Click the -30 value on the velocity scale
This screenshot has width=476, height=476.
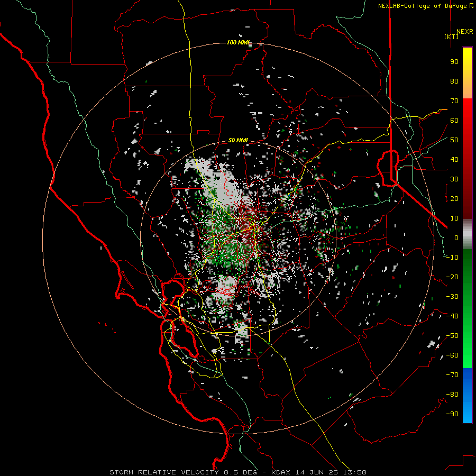point(452,297)
